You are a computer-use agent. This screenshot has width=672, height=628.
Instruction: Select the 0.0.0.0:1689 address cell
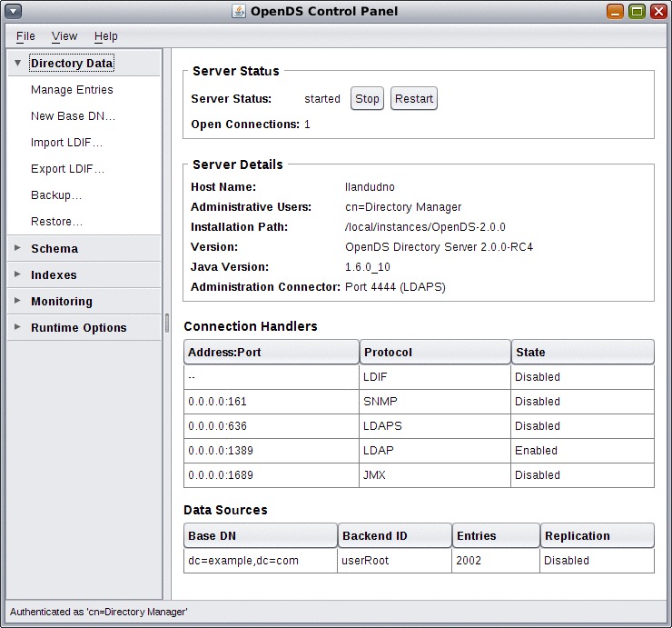[x=272, y=475]
